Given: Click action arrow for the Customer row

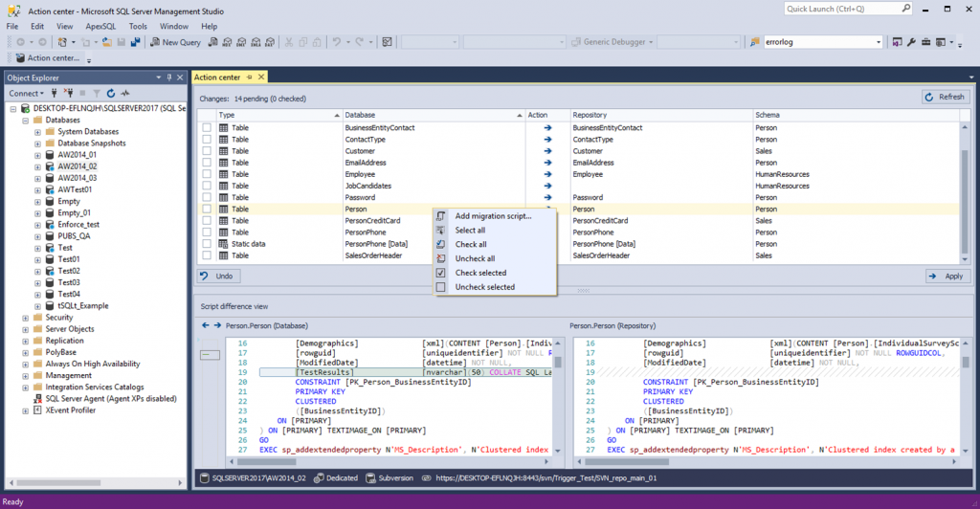Looking at the screenshot, I should point(547,151).
